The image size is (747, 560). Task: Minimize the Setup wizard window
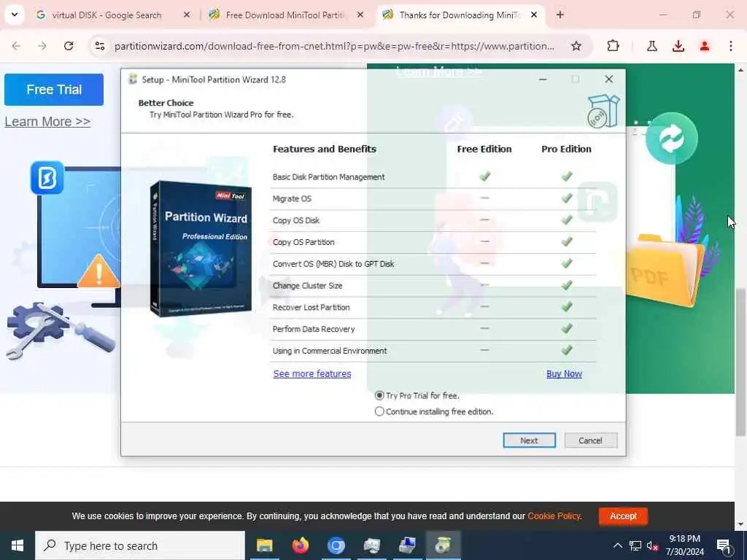[543, 79]
